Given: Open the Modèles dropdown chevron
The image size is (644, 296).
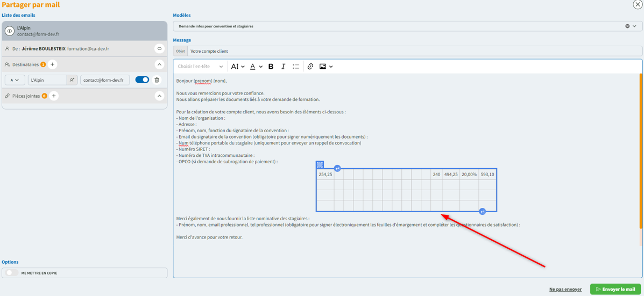Looking at the screenshot, I should (x=634, y=26).
